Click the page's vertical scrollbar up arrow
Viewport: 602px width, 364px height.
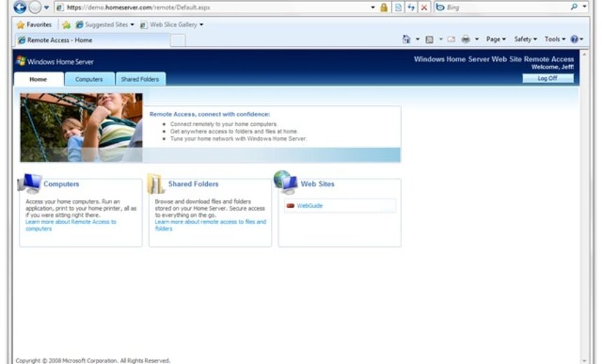pyautogui.click(x=584, y=55)
